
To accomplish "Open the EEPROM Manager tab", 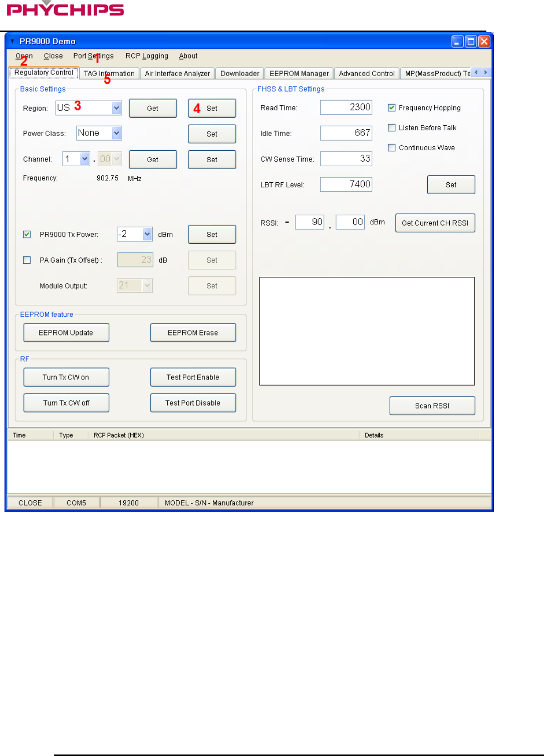I will (299, 74).
